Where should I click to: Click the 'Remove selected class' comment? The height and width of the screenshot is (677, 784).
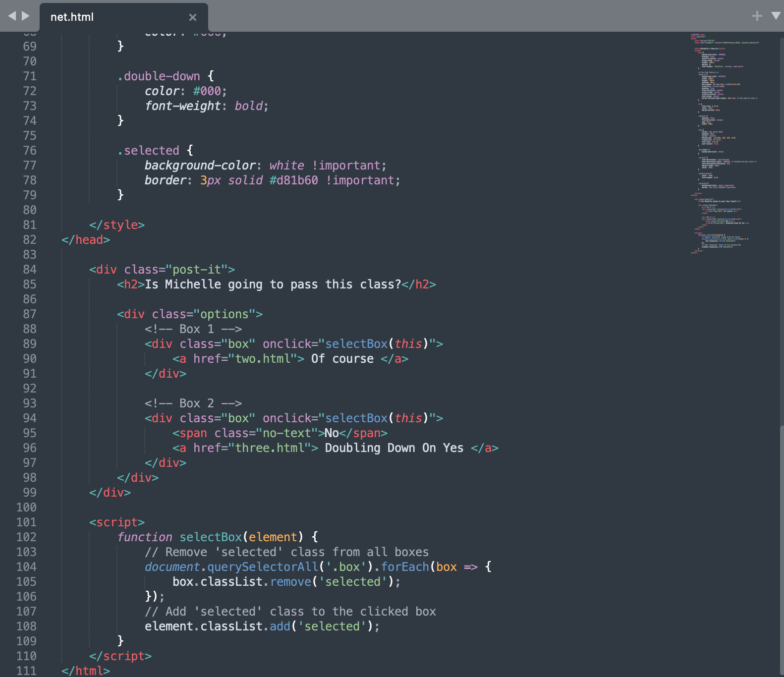pyautogui.click(x=287, y=552)
